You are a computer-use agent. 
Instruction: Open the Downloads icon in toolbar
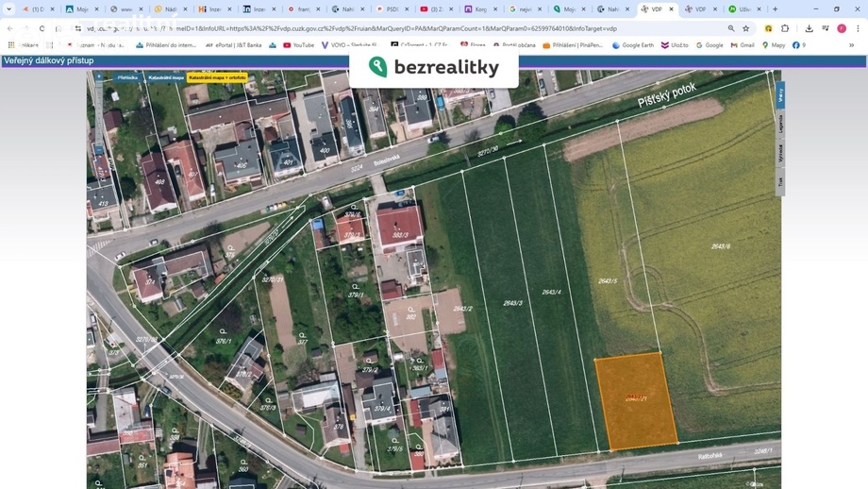(809, 28)
